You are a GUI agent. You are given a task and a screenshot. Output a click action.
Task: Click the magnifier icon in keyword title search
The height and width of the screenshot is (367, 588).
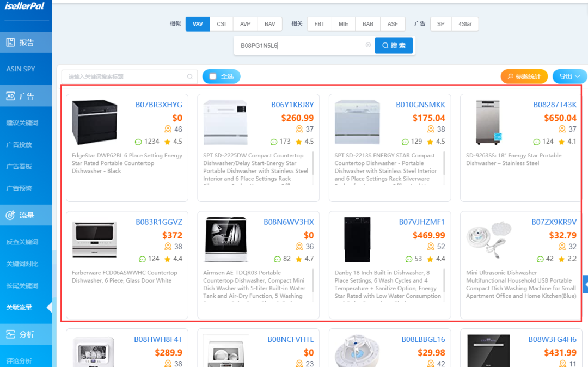click(x=189, y=77)
